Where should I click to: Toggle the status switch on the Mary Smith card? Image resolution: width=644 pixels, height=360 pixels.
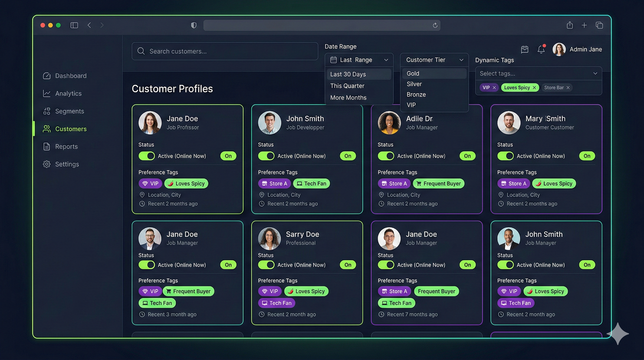point(505,156)
